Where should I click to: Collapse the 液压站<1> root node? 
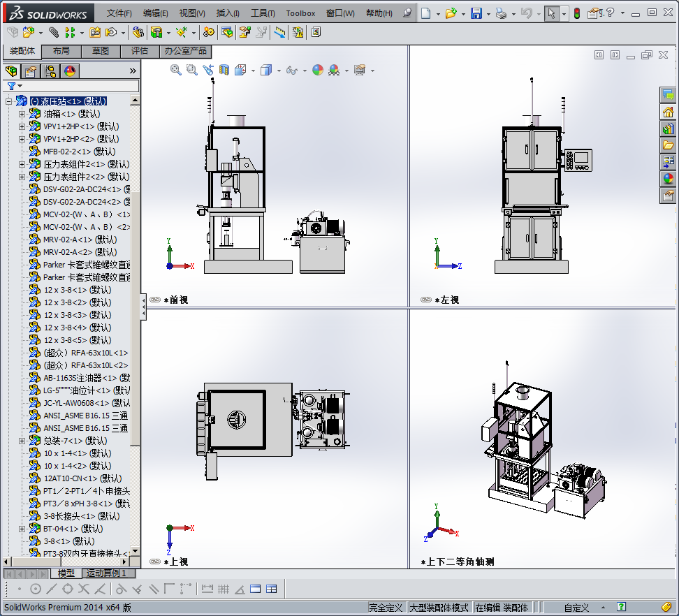[x=8, y=101]
